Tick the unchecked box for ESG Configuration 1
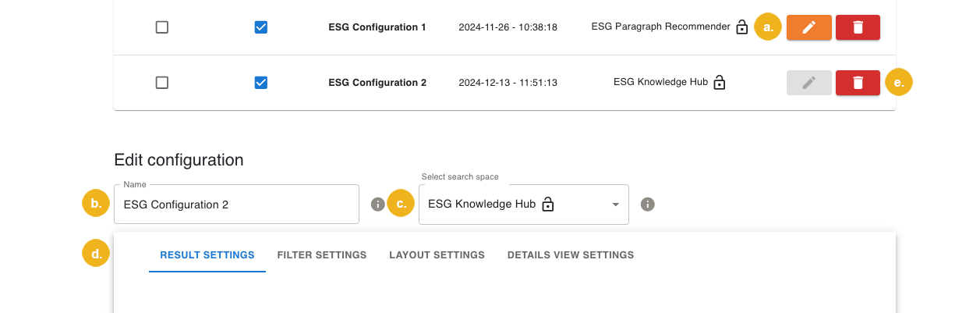The height and width of the screenshot is (313, 980). pos(162,27)
